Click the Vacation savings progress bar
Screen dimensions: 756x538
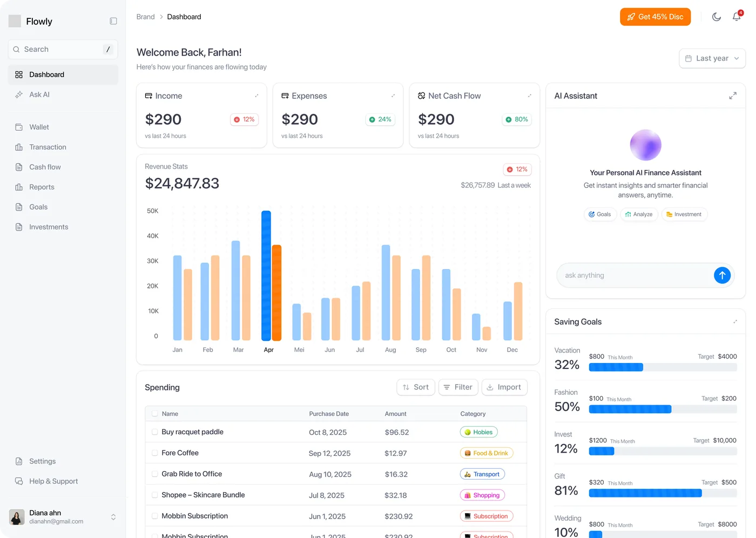[663, 367]
